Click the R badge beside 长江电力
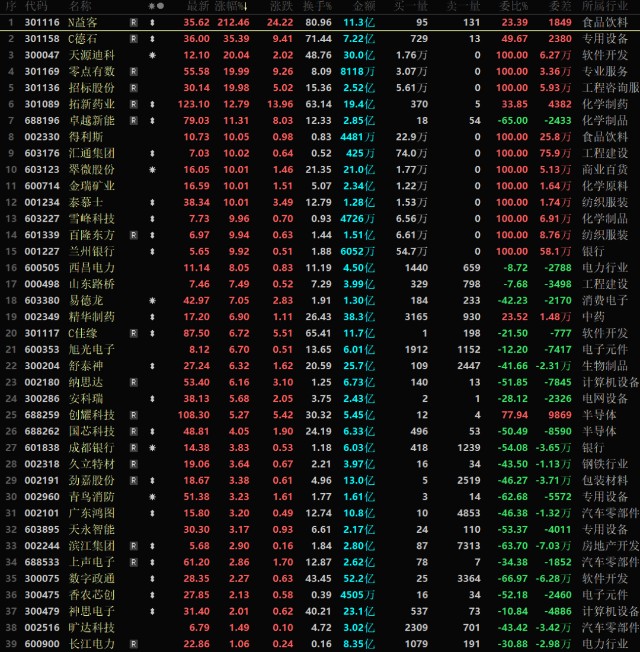The width and height of the screenshot is (640, 652). [133, 644]
